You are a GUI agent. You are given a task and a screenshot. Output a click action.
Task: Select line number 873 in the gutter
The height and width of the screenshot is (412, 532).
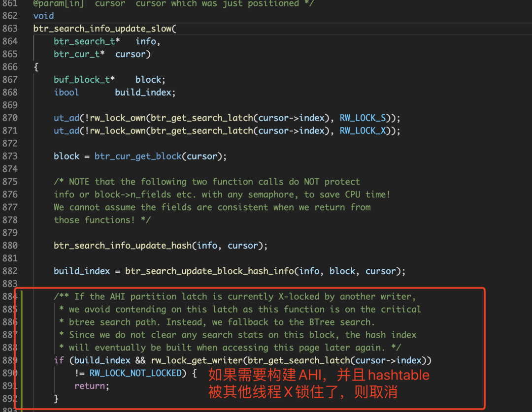[x=10, y=156]
